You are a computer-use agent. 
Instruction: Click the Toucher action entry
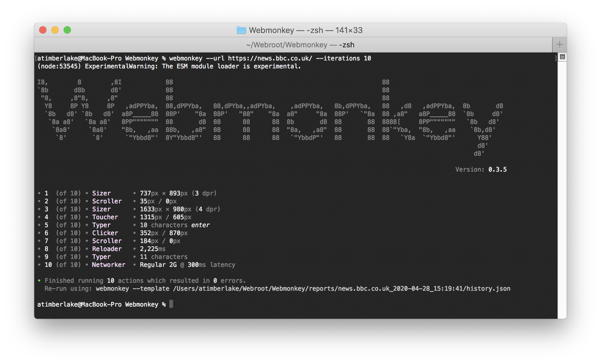[x=105, y=217]
